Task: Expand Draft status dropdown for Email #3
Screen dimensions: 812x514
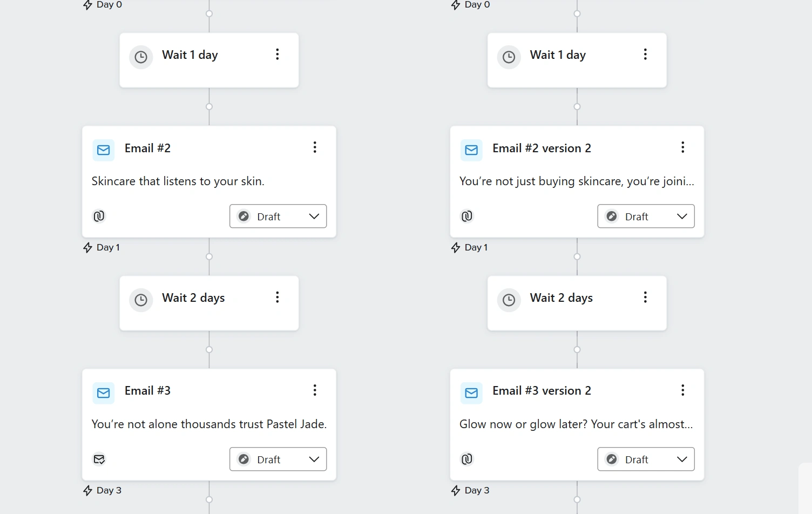Action: coord(278,459)
